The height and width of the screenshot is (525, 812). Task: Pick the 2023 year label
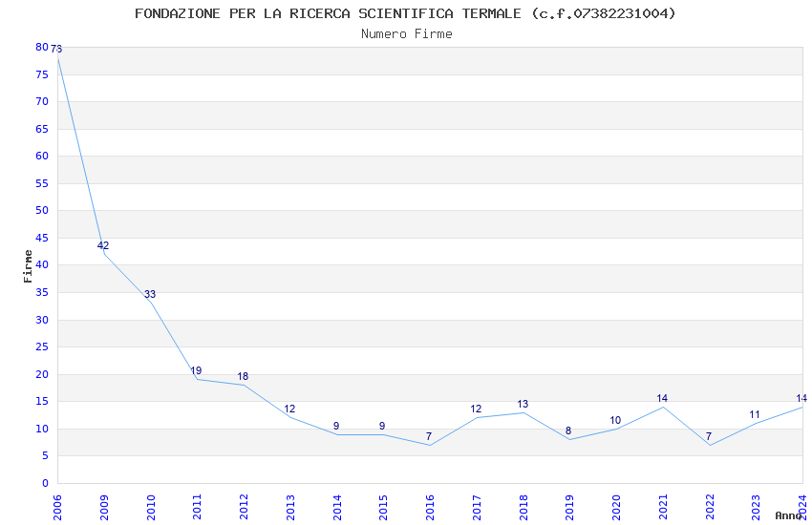[756, 507]
